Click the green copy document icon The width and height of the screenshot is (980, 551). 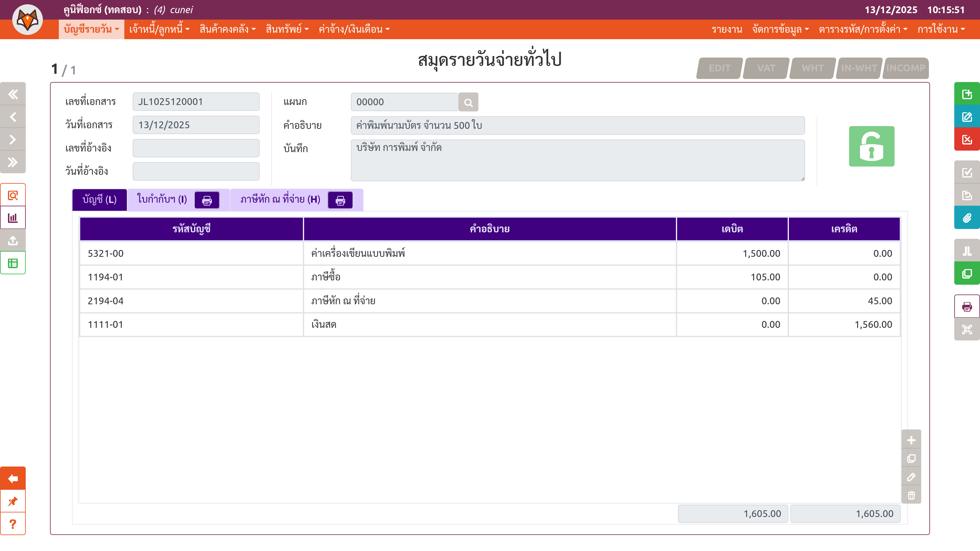click(966, 274)
